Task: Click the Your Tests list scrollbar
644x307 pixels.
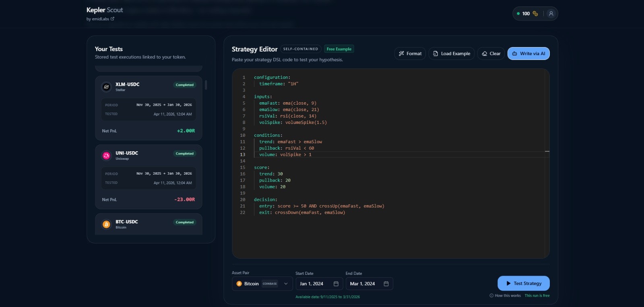Action: coord(206,85)
